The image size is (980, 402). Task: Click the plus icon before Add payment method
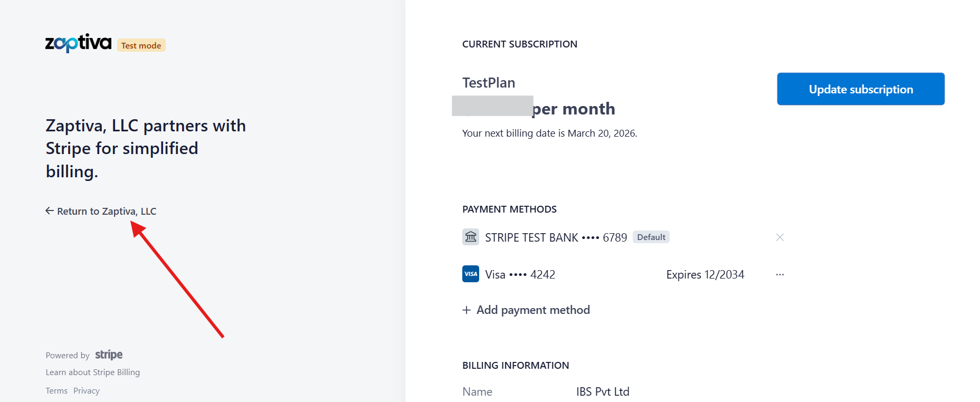467,310
